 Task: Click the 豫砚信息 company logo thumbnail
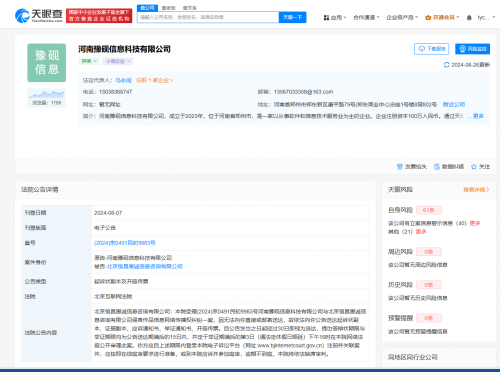click(47, 63)
